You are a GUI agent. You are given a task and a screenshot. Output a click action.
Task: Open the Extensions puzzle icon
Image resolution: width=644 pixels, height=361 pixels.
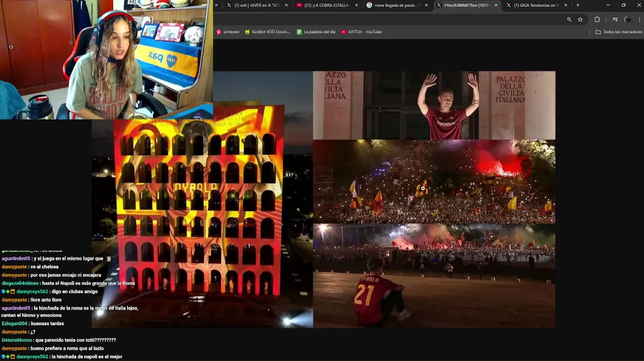point(597,20)
